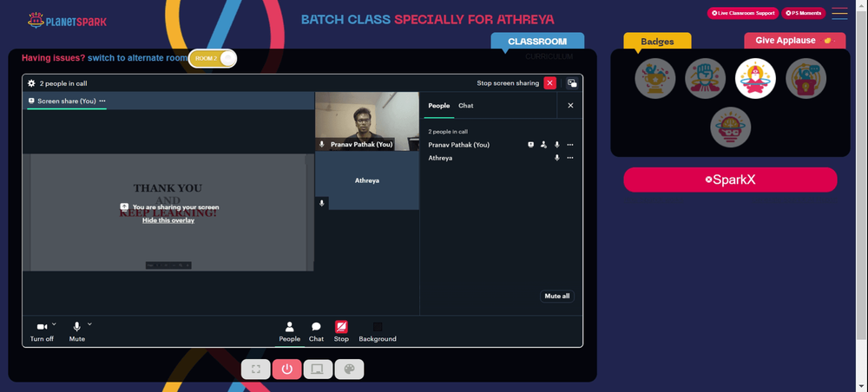Click Athreya video tile
This screenshot has height=392, width=868.
(x=367, y=180)
